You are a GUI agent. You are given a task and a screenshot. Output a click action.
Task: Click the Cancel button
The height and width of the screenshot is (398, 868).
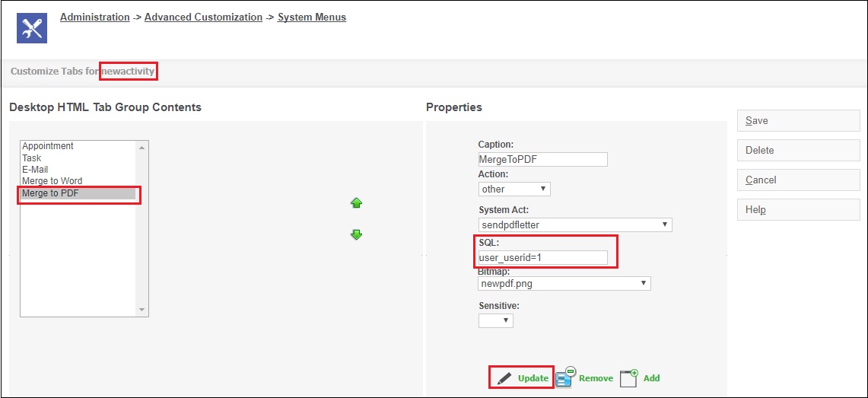[x=798, y=180]
